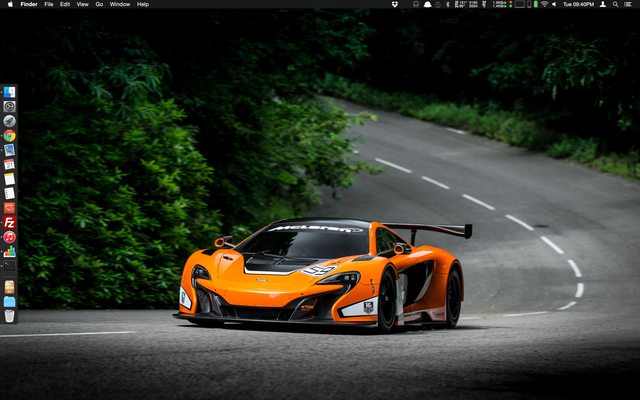The height and width of the screenshot is (400, 640).
Task: Open Google Chrome from the dock
Action: click(x=9, y=136)
